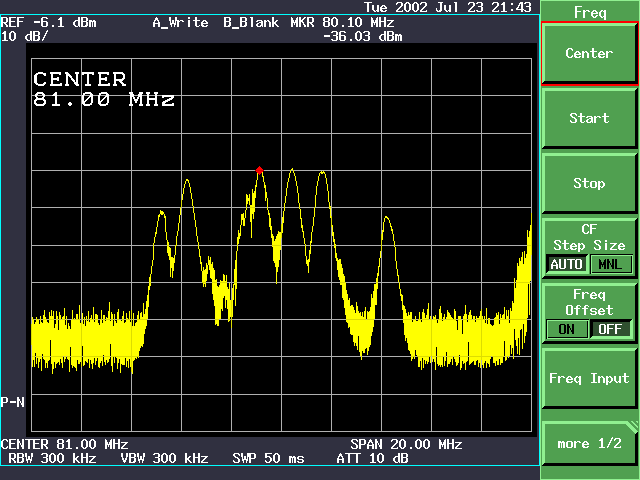Click the MKR 80.10 MHz readout
The height and width of the screenshot is (480, 640).
342,22
